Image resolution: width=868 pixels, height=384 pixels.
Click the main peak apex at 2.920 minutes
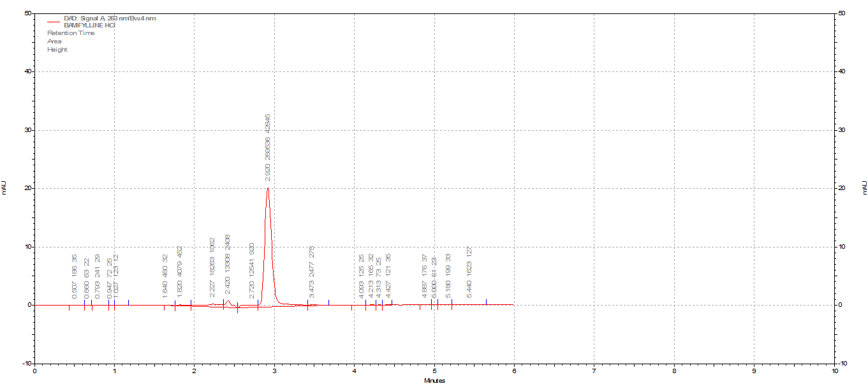pyautogui.click(x=268, y=188)
